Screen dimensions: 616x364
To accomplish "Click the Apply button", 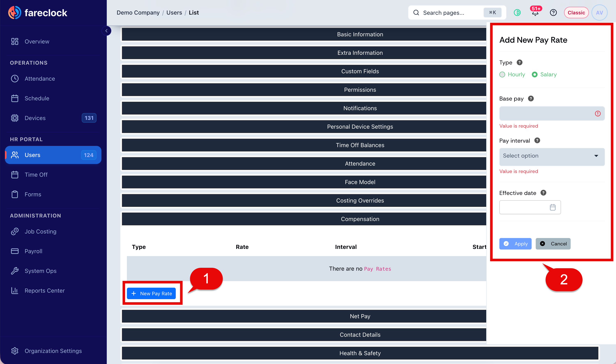I will click(x=515, y=244).
